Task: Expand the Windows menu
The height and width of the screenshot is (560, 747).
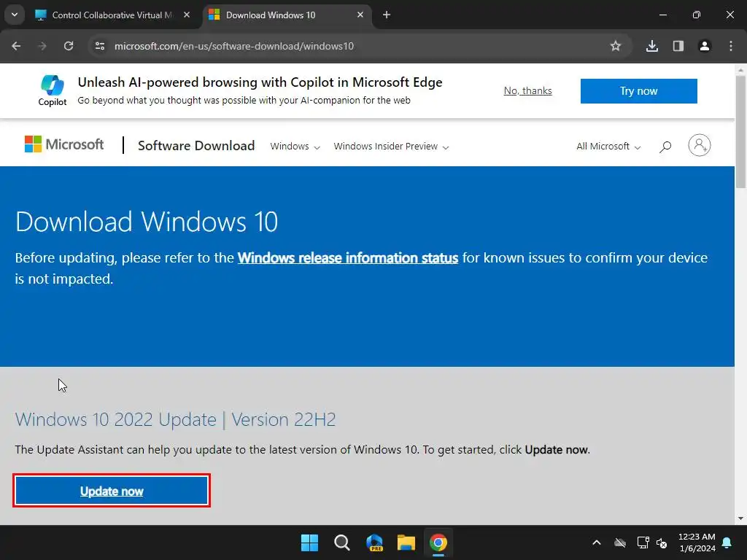Action: 295,146
